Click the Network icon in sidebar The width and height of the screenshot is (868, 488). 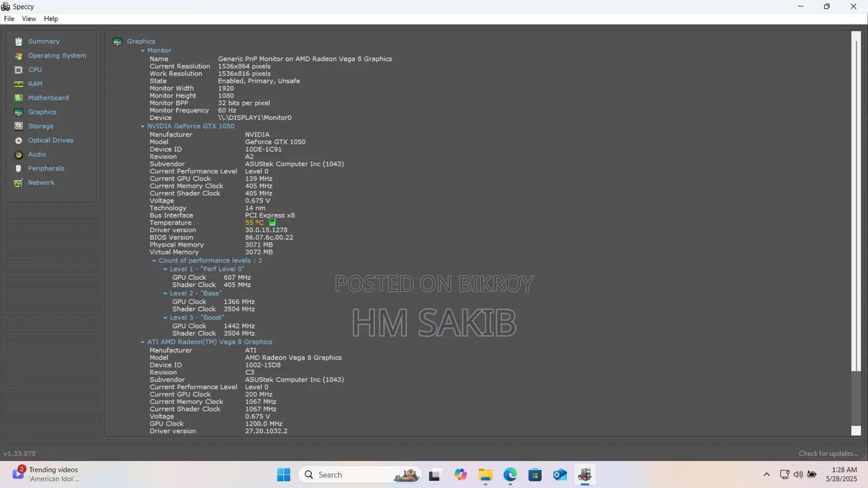(18, 183)
